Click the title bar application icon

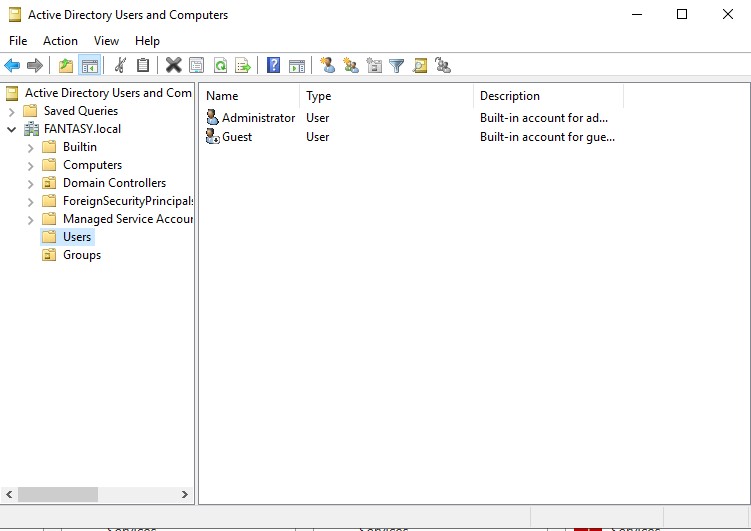point(15,15)
